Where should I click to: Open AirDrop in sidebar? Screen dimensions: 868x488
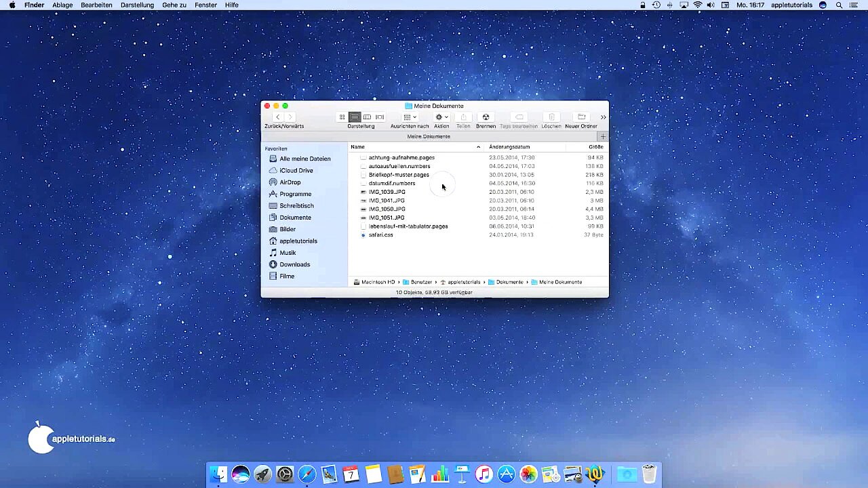point(285,182)
